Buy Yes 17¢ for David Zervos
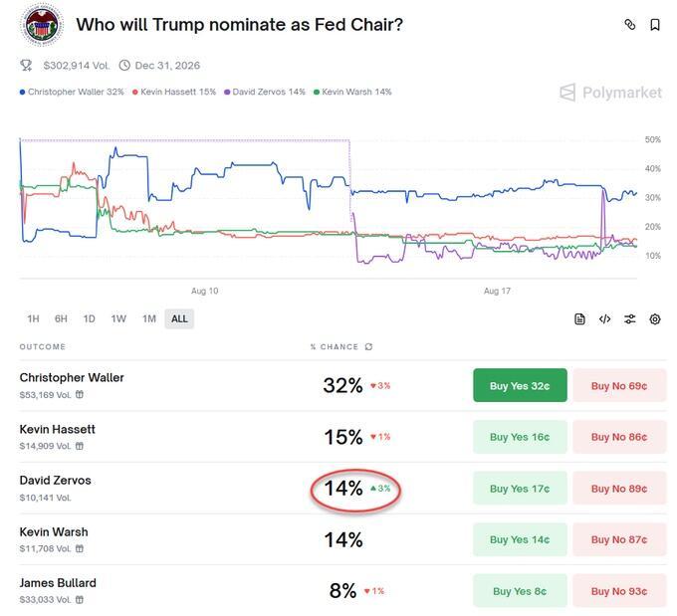This screenshot has width=677, height=616. click(520, 489)
